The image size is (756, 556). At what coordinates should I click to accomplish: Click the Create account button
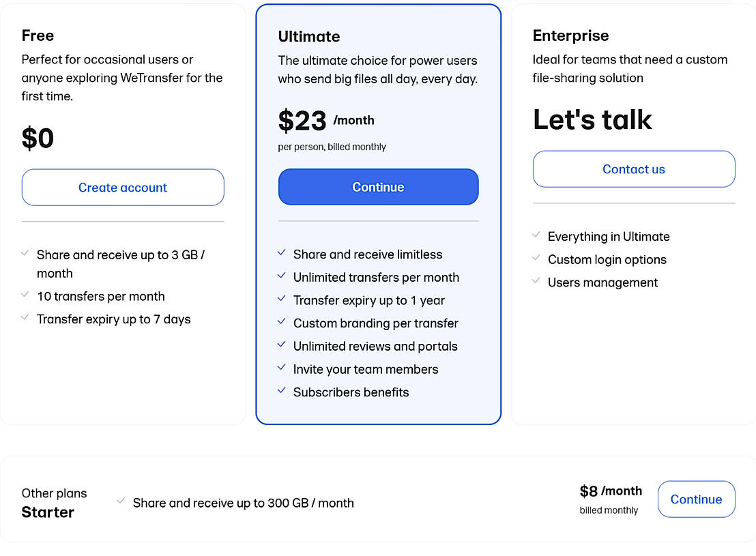coord(123,188)
